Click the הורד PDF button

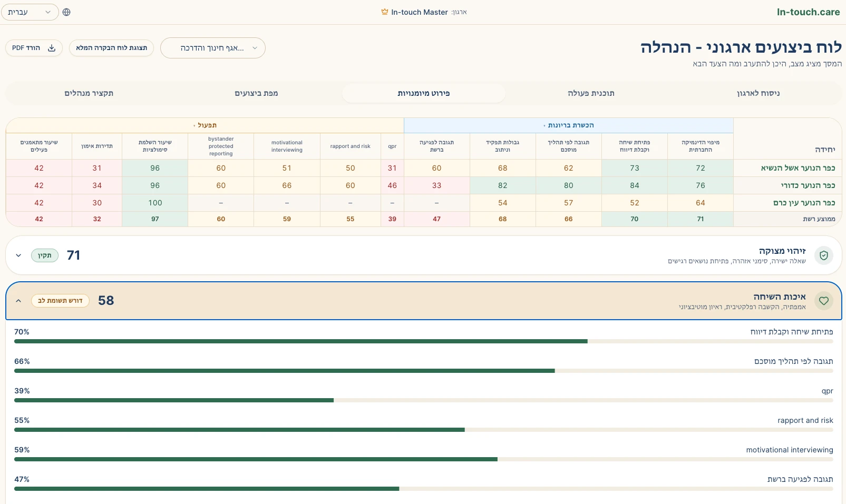[34, 48]
